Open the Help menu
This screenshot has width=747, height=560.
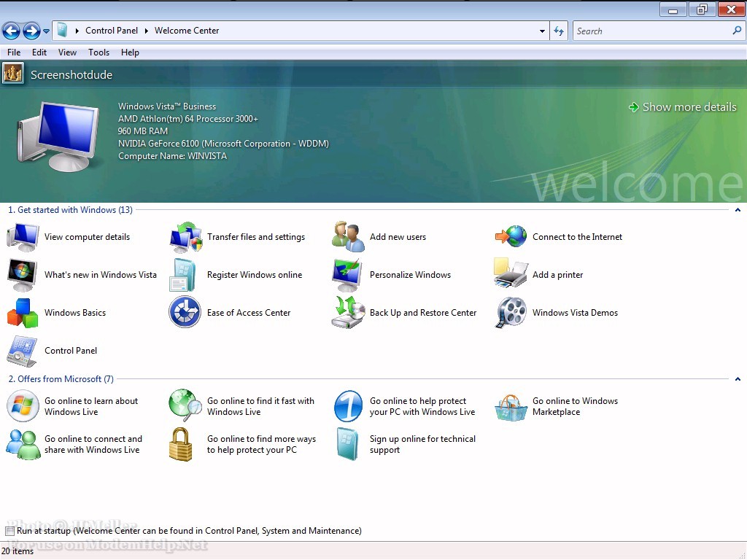click(130, 52)
